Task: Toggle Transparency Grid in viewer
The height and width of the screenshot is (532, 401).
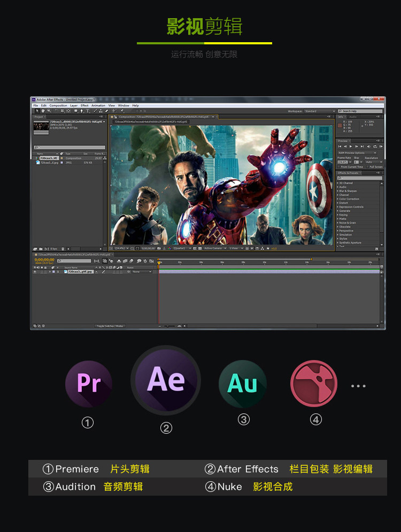Action: tap(200, 248)
